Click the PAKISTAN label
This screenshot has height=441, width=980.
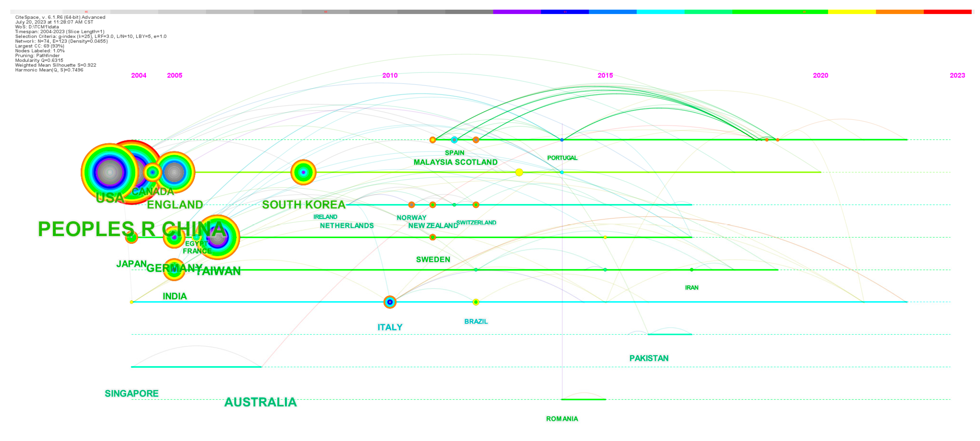649,358
